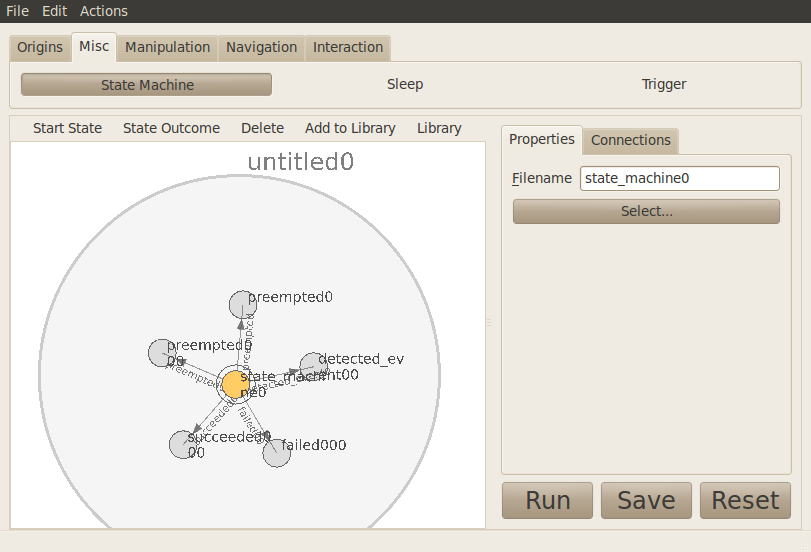Image resolution: width=811 pixels, height=552 pixels.
Task: Select the detected_ev node circle
Action: (x=313, y=365)
